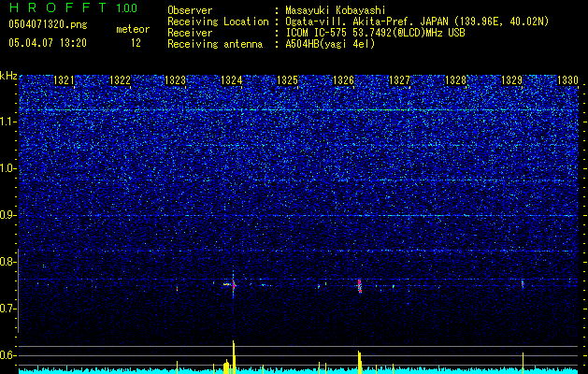Click the strong meteor echo at 1324
The image size is (588, 374).
click(x=234, y=285)
